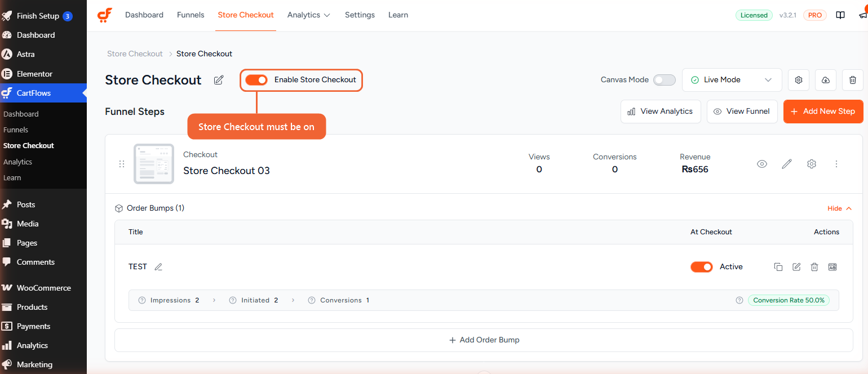This screenshot has width=868, height=374.
Task: Click version v3.2.1 text
Action: tap(787, 16)
